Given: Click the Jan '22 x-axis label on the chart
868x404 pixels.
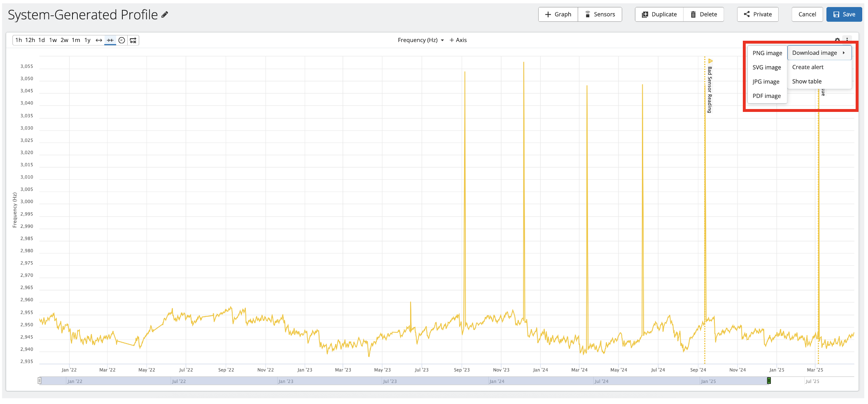Looking at the screenshot, I should point(69,370).
